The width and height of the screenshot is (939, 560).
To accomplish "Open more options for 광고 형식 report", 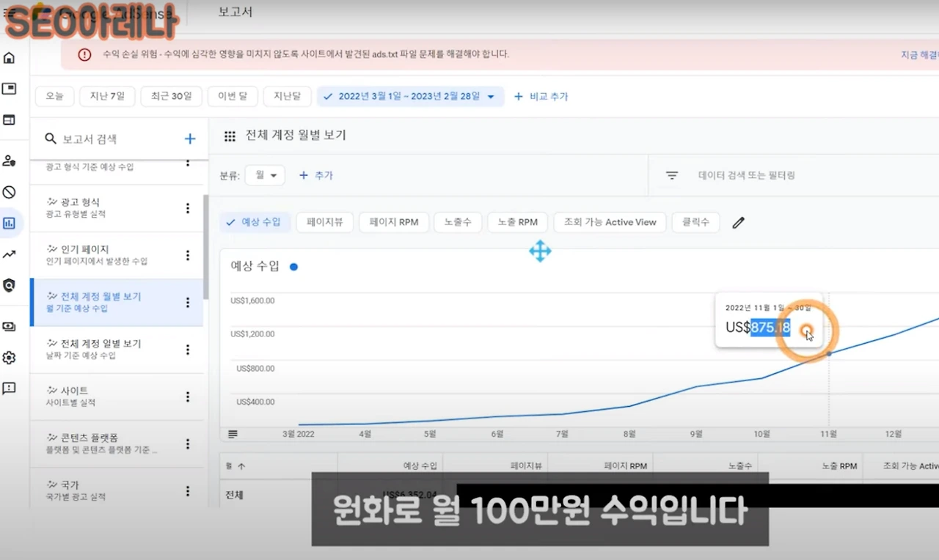I will (188, 208).
